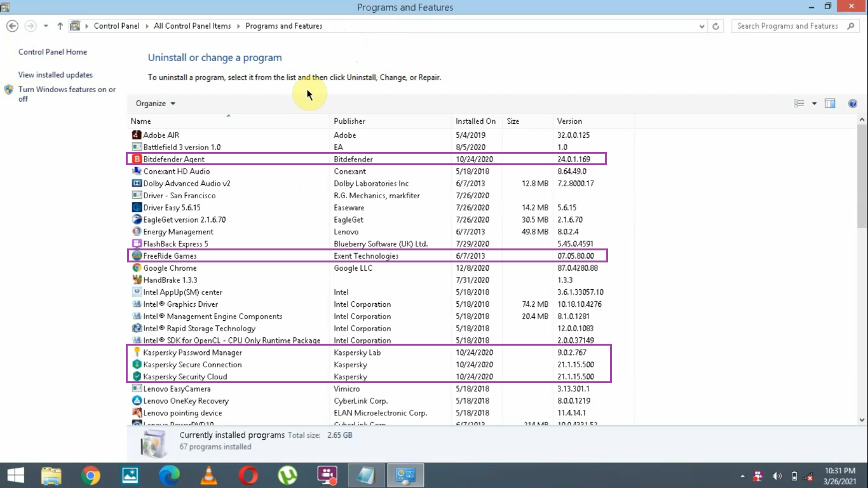Select Driver Easy 5.6.15 icon
This screenshot has height=488, width=868.
[137, 208]
